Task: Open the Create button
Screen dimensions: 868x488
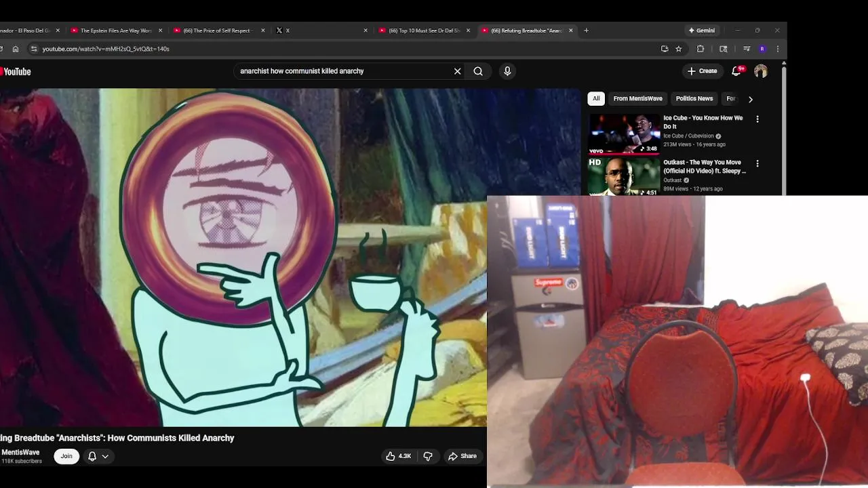Action: tap(702, 71)
